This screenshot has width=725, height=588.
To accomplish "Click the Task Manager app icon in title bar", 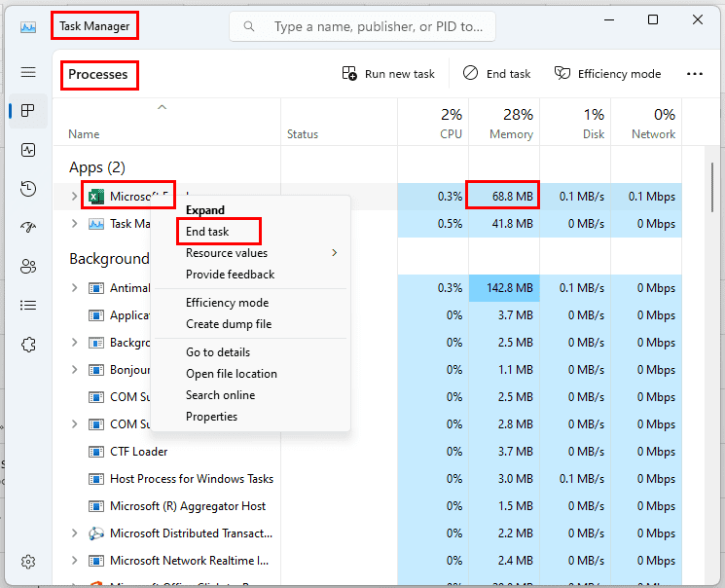I will (x=28, y=27).
